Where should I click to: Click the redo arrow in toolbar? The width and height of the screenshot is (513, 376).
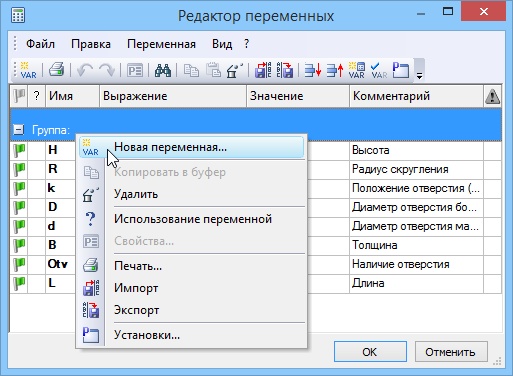(107, 70)
